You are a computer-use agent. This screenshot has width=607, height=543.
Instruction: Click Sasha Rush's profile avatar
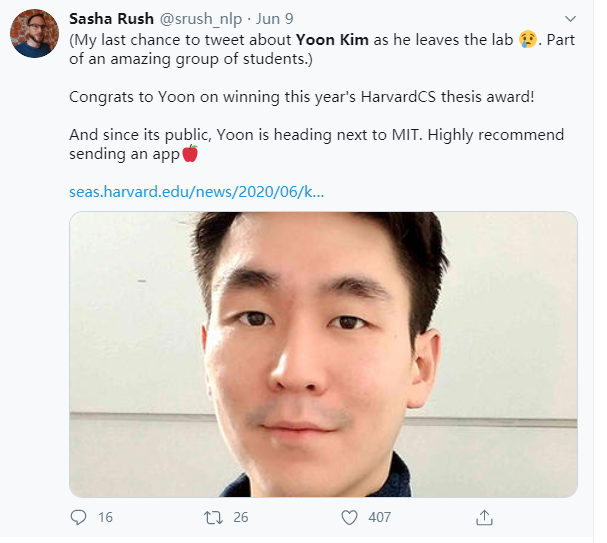[33, 33]
